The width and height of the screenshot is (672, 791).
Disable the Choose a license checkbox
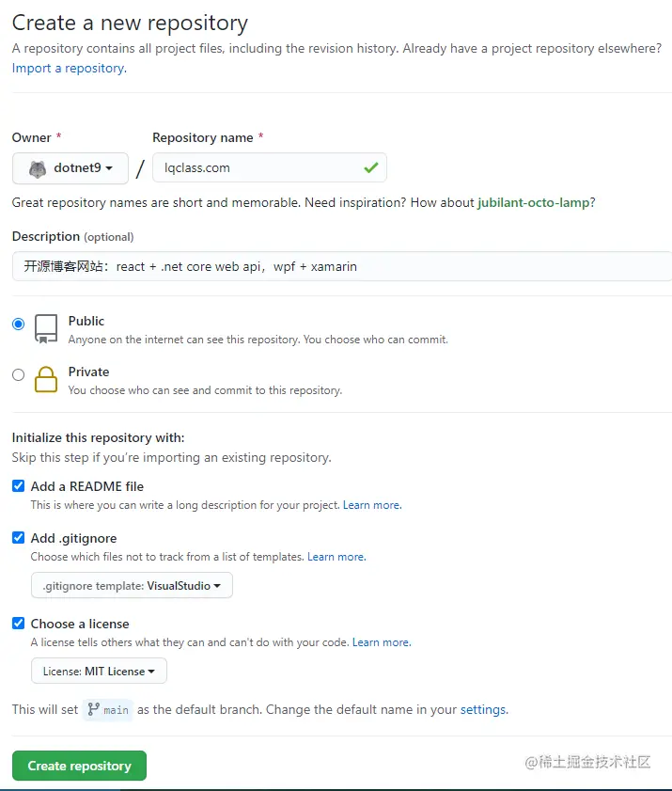19,624
